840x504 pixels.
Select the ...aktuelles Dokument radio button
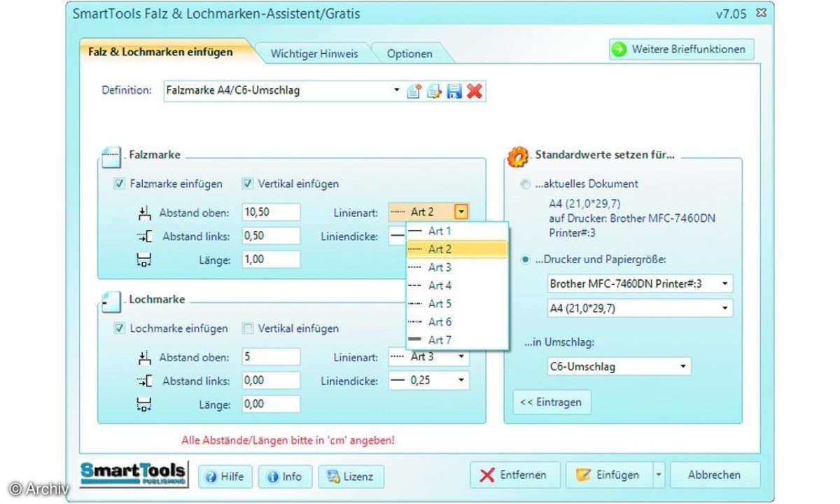coord(526,184)
